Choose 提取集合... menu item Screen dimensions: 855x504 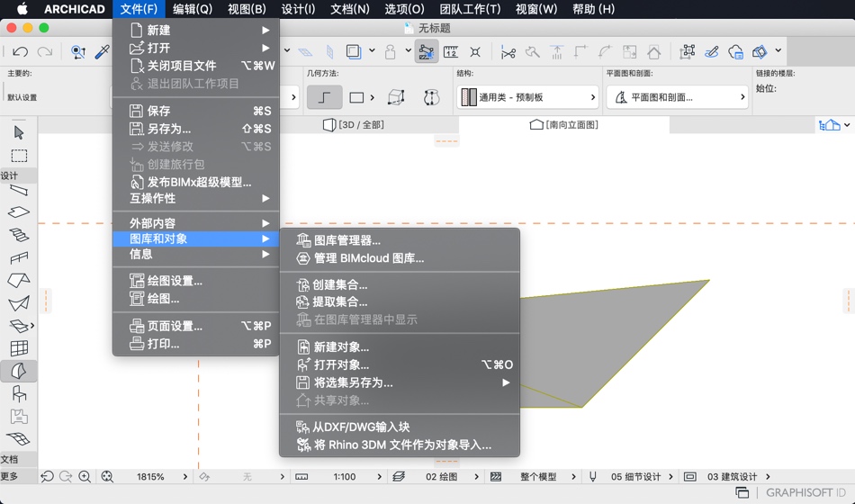point(399,302)
